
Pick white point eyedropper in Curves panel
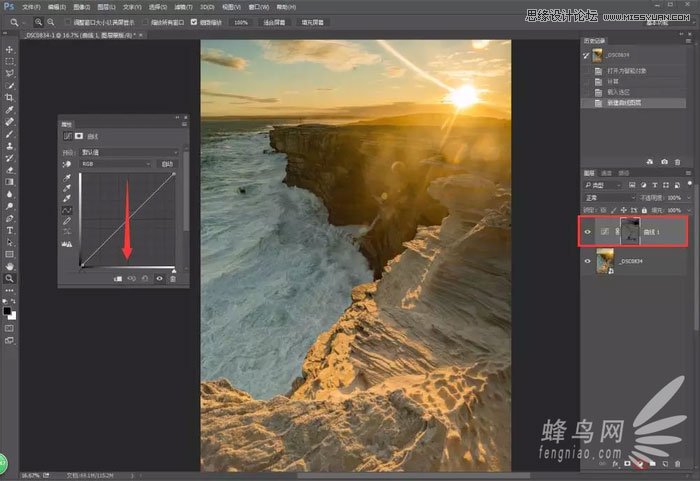67,198
